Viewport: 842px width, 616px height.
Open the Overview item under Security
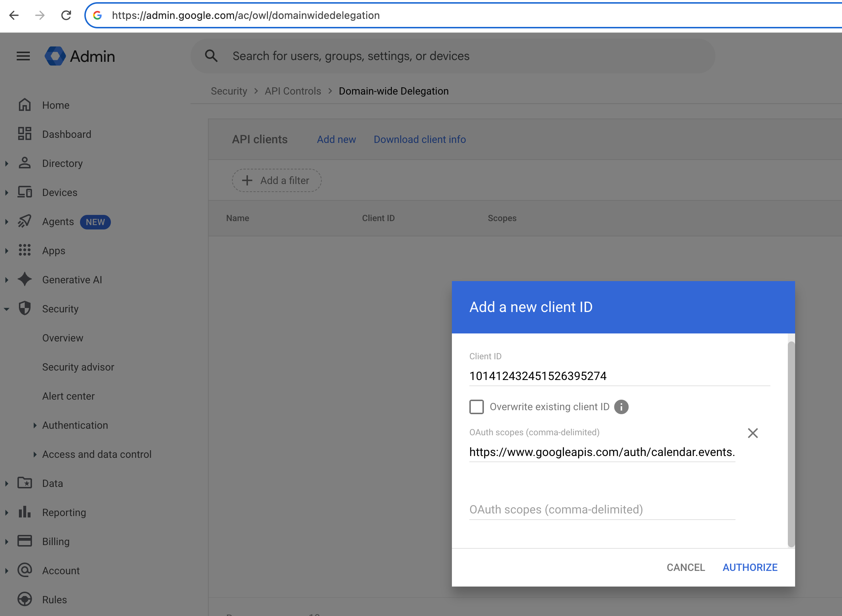tap(63, 338)
